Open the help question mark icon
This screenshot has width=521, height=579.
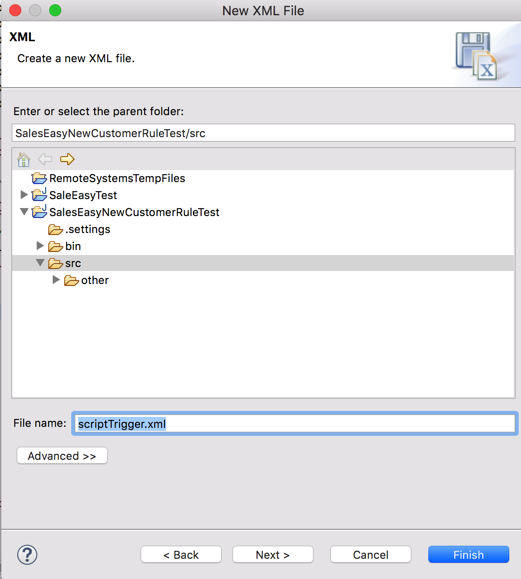pyautogui.click(x=27, y=555)
